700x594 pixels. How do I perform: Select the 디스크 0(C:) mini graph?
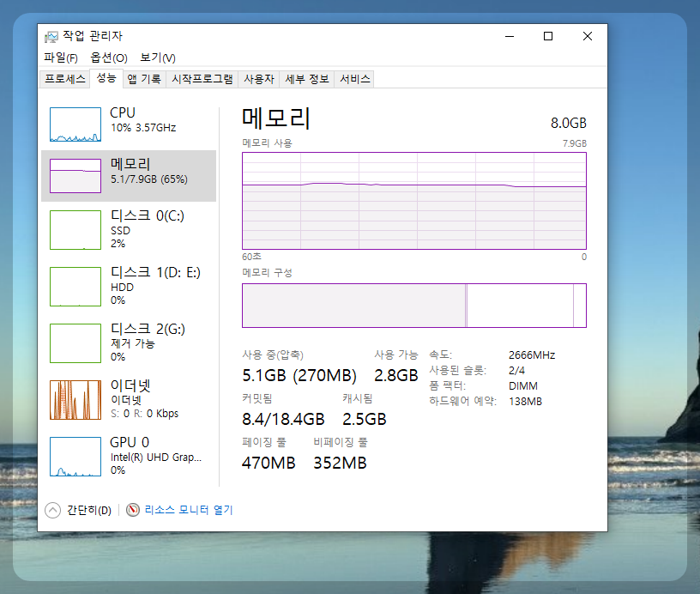[75, 230]
